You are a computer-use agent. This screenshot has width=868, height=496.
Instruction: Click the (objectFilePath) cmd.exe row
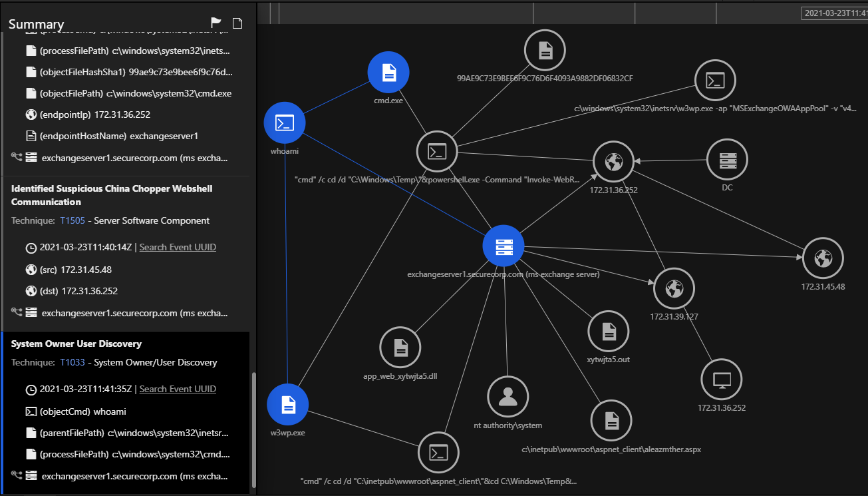(x=128, y=93)
